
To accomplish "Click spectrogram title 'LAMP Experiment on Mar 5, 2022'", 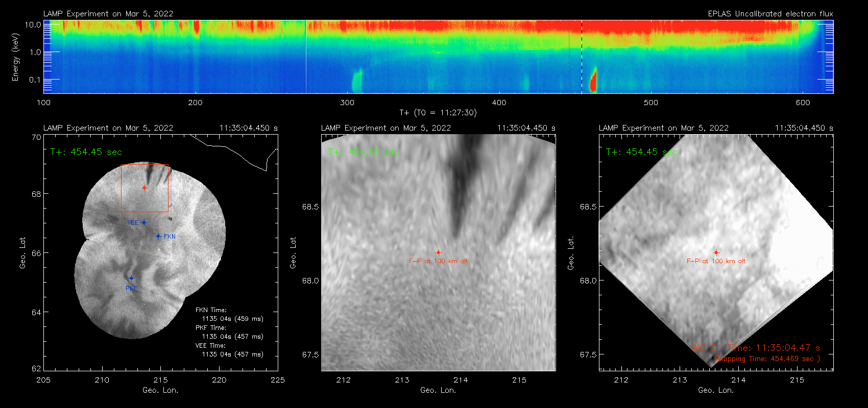I will point(108,14).
